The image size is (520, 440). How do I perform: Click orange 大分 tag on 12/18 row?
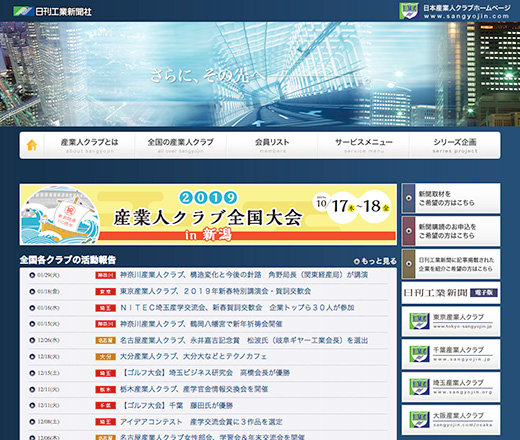105,357
